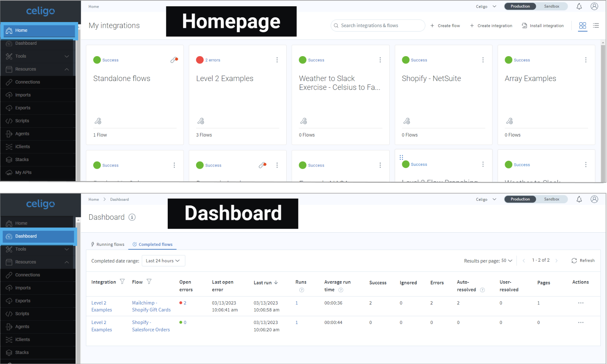Image resolution: width=607 pixels, height=364 pixels.
Task: Select My APIs in the sidebar
Action: click(x=23, y=172)
